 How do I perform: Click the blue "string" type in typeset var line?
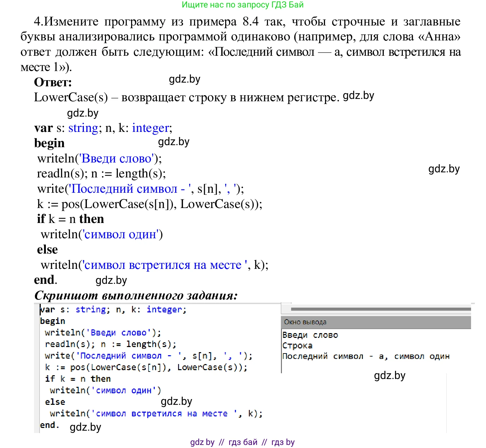point(83,128)
